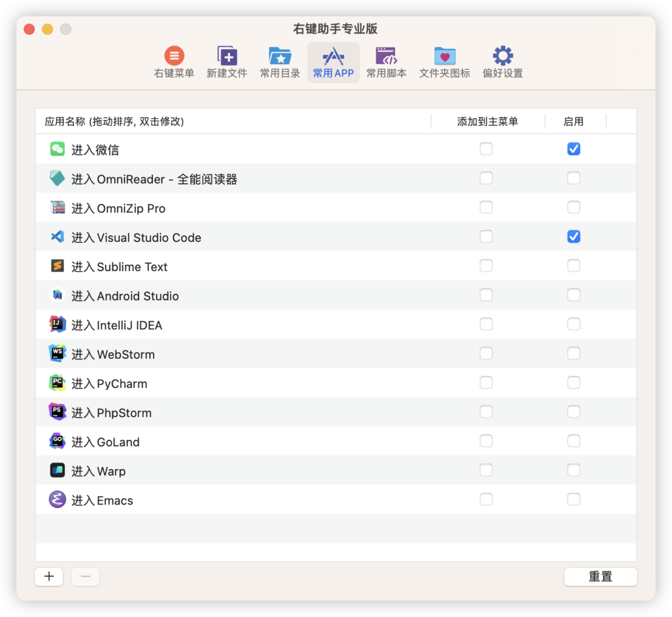This screenshot has width=672, height=617.
Task: Check 添加到主菜单 for OmniZip Pro
Action: click(486, 208)
